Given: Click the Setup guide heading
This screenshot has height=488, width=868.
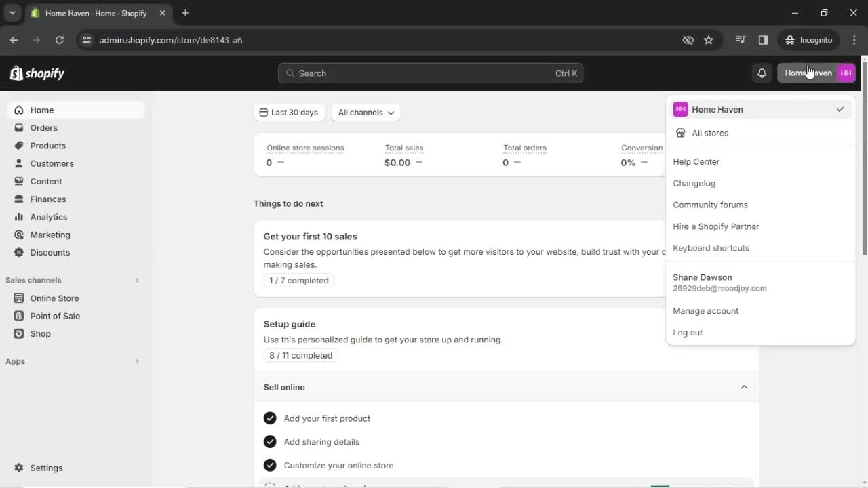Looking at the screenshot, I should (290, 324).
